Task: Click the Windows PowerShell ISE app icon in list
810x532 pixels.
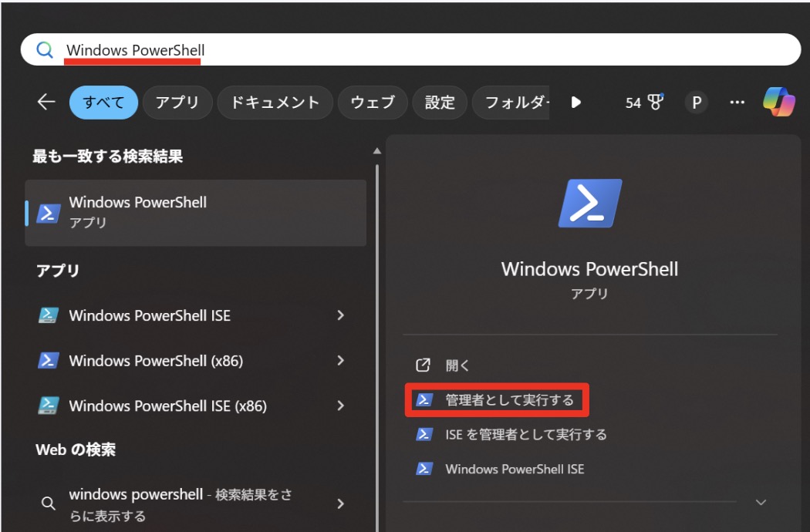Action: click(49, 315)
